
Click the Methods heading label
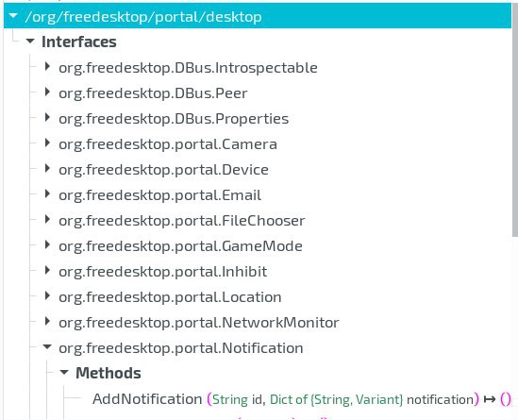click(x=109, y=373)
